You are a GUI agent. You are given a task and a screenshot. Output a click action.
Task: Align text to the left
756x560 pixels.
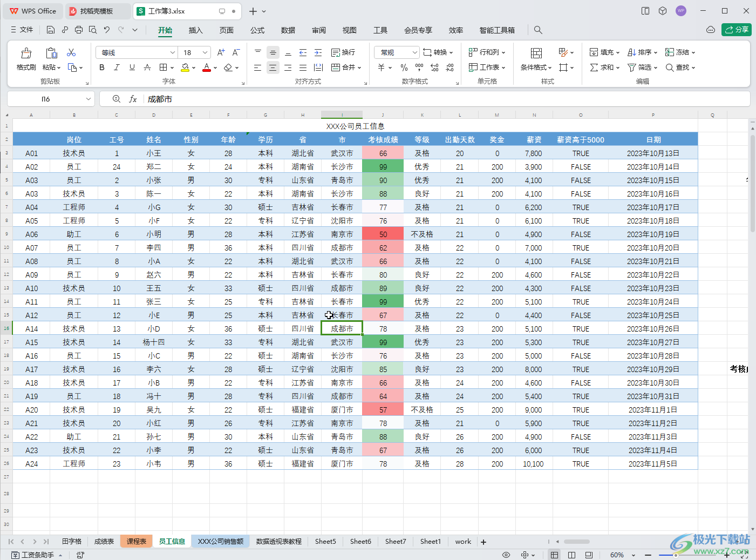(258, 68)
